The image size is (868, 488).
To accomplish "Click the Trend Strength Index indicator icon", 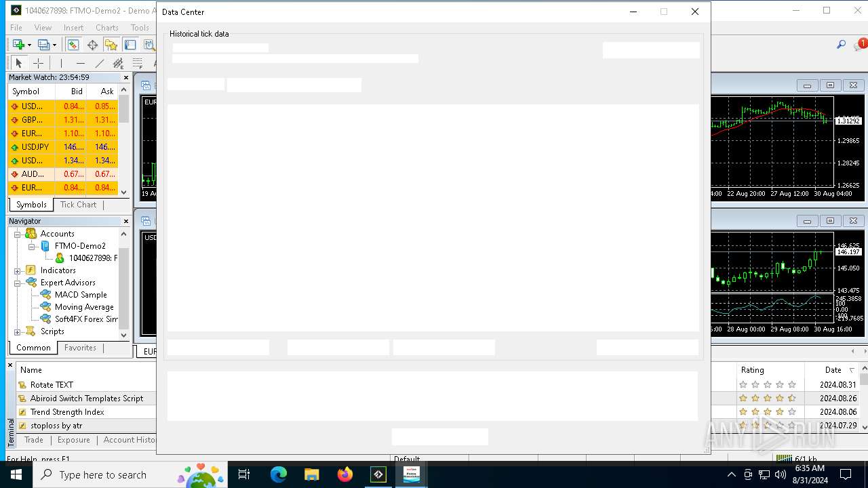I will [22, 412].
